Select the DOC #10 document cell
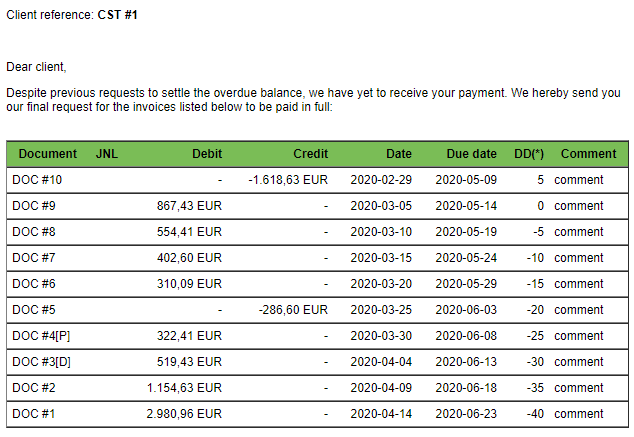This screenshot has width=634, height=437. tap(37, 180)
